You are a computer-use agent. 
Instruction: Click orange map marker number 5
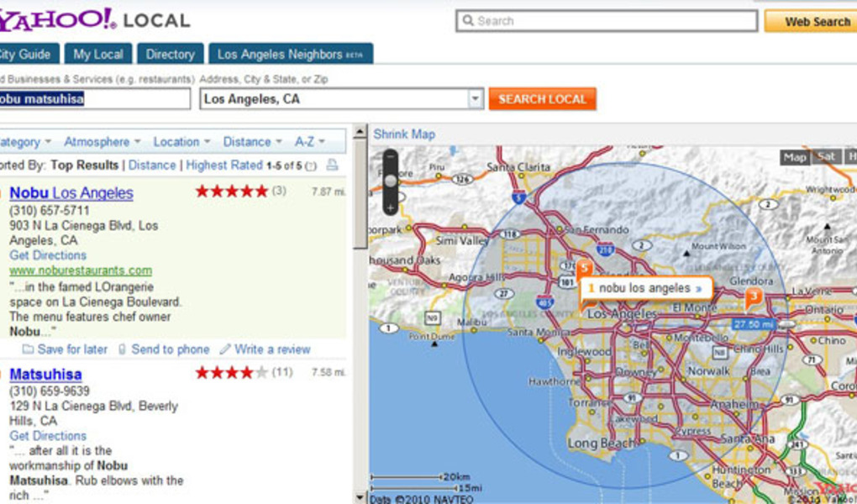point(584,269)
